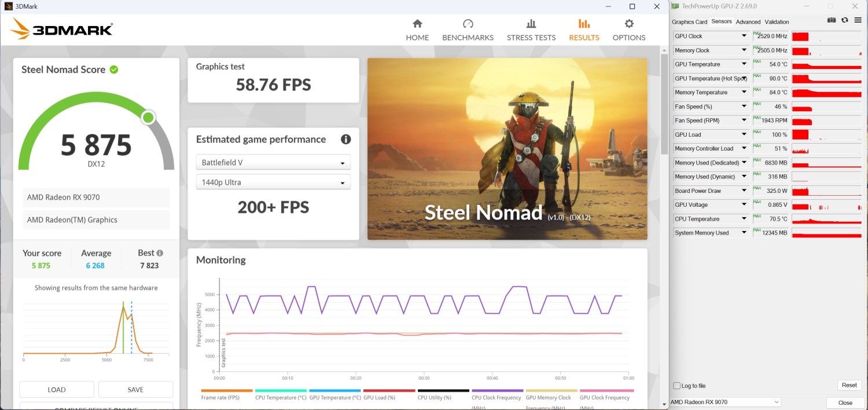Click the SAVE result button
Screen dimensions: 868x410
tap(135, 389)
